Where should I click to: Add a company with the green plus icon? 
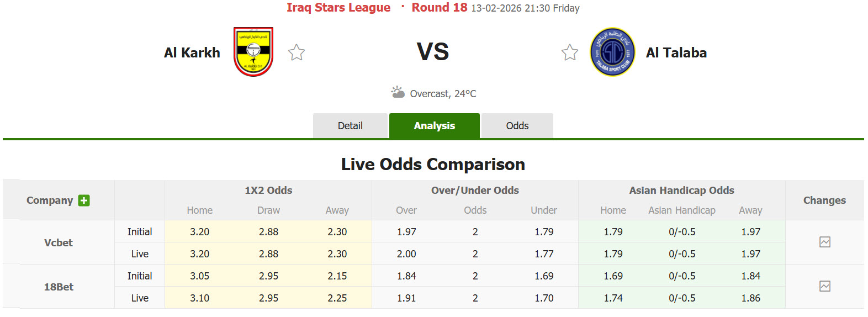(84, 200)
